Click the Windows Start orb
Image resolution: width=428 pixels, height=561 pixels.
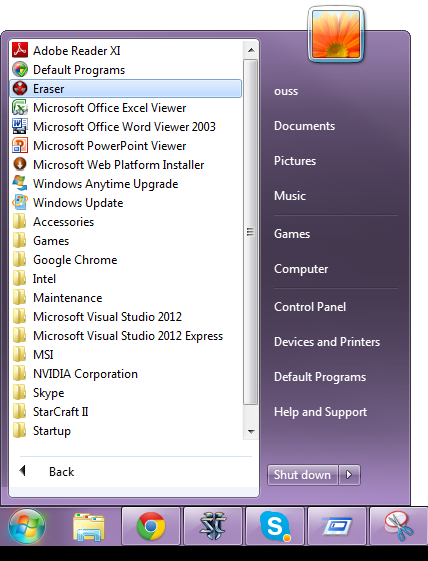point(27,526)
